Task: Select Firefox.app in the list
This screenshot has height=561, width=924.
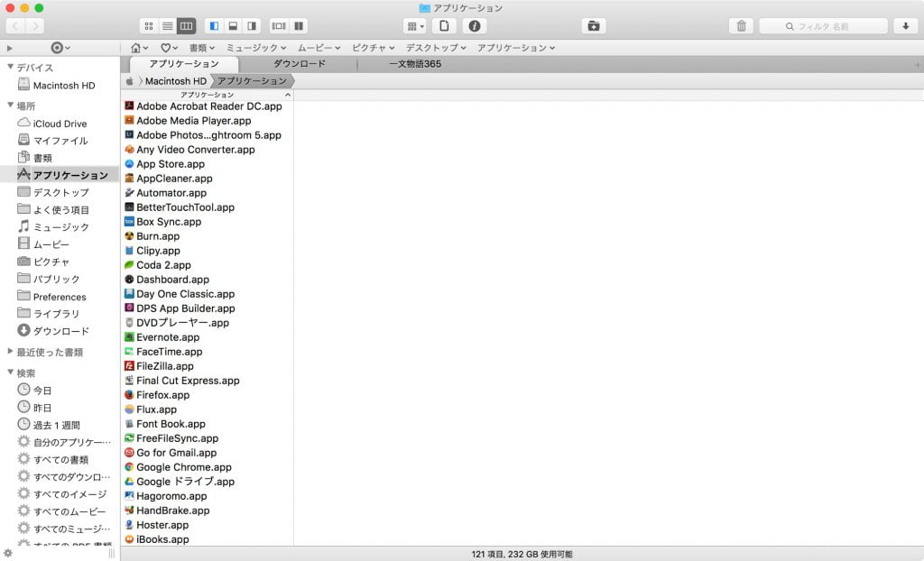Action: pos(207,395)
